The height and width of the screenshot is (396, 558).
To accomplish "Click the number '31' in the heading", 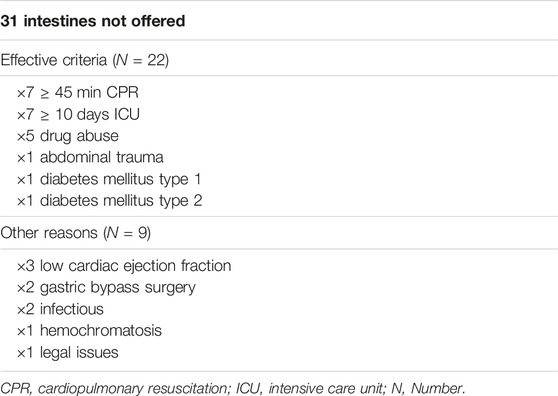I will pyautogui.click(x=9, y=21).
